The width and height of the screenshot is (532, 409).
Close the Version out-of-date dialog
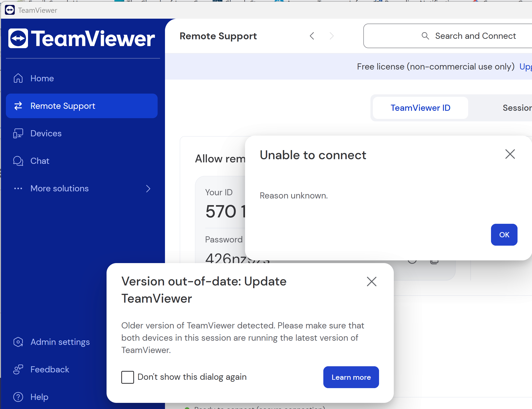371,282
